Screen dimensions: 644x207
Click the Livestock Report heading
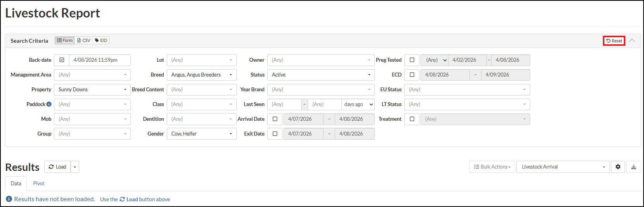(53, 13)
